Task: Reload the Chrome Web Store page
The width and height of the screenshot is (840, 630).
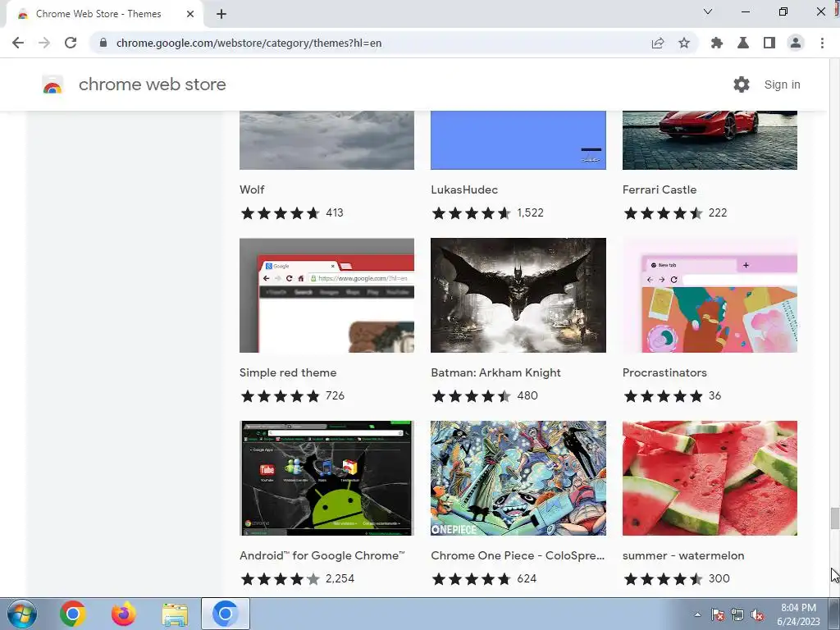Action: click(71, 43)
